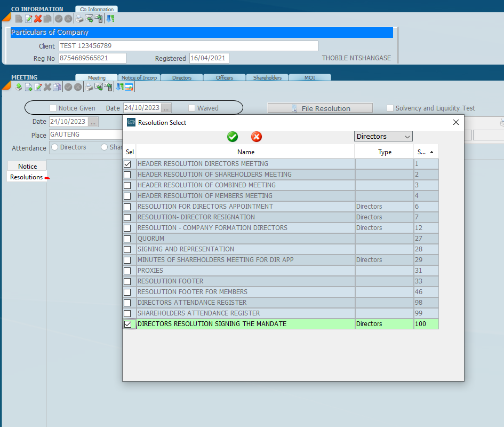Click the Client name input field
The image size is (504, 427).
(188, 46)
